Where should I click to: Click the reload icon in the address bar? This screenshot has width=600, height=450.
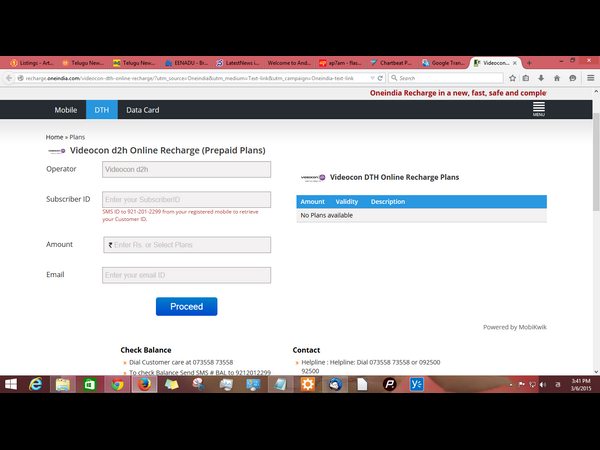point(380,77)
